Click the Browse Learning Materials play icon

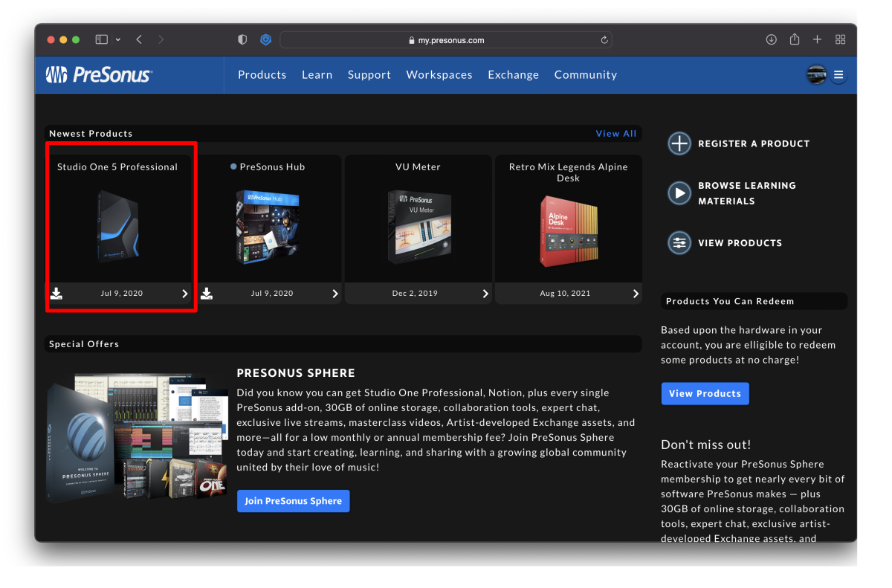679,193
